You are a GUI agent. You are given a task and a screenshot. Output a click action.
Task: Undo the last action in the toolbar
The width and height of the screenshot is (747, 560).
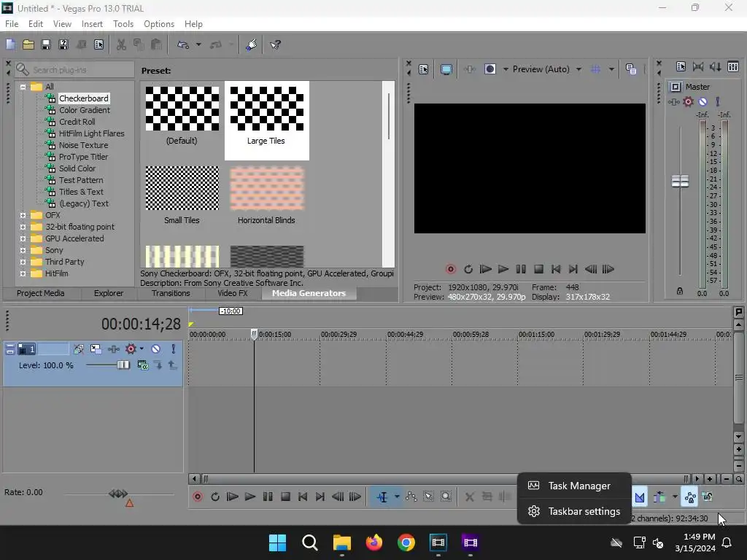(183, 44)
